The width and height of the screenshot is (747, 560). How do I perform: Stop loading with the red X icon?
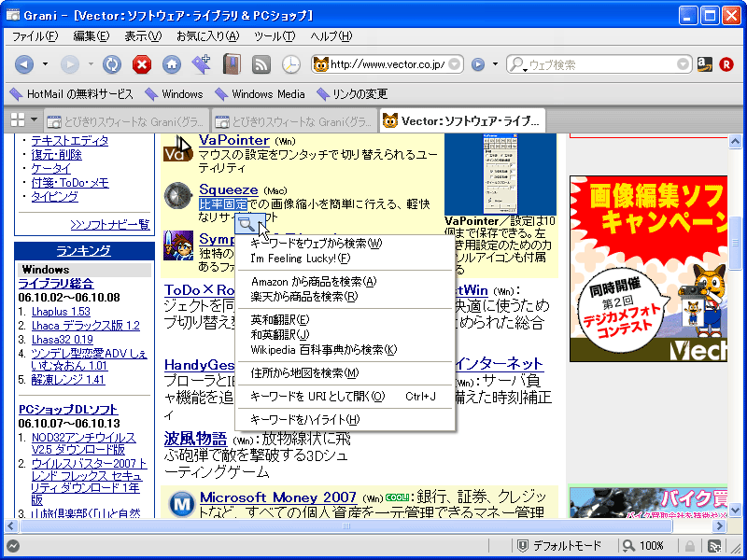(x=142, y=64)
